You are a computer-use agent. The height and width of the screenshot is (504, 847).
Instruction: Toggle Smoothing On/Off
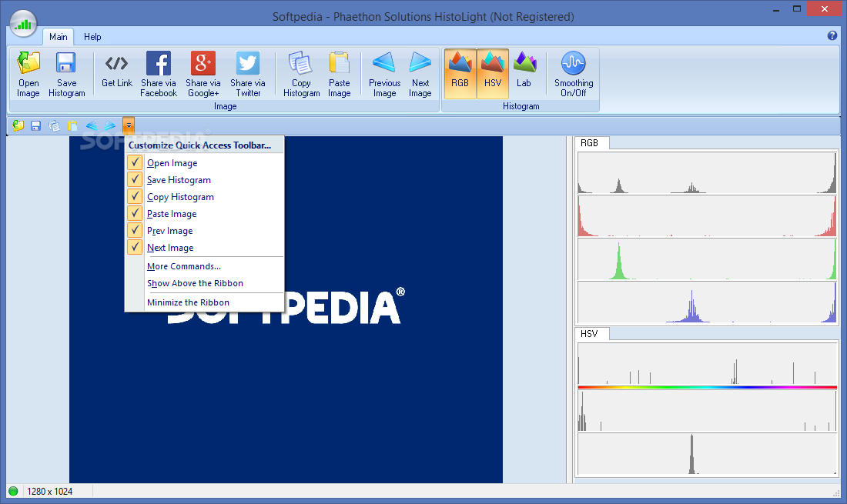click(x=574, y=74)
